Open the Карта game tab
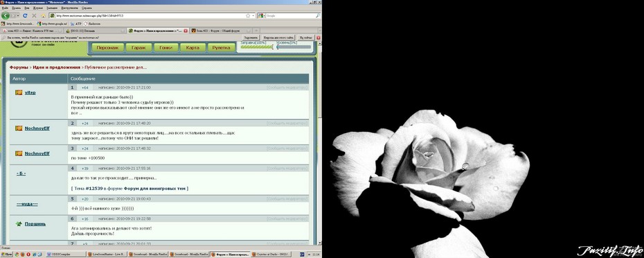Image resolution: width=644 pixels, height=258 pixels. [x=193, y=48]
